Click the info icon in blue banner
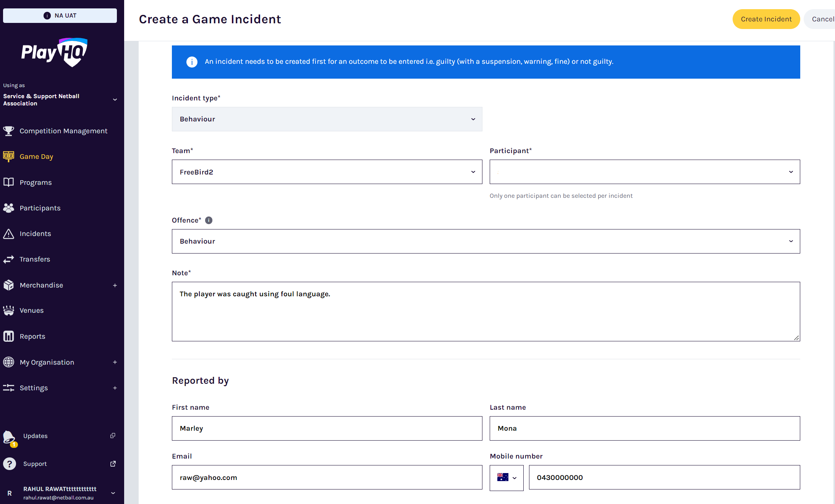The height and width of the screenshot is (504, 835). (192, 62)
